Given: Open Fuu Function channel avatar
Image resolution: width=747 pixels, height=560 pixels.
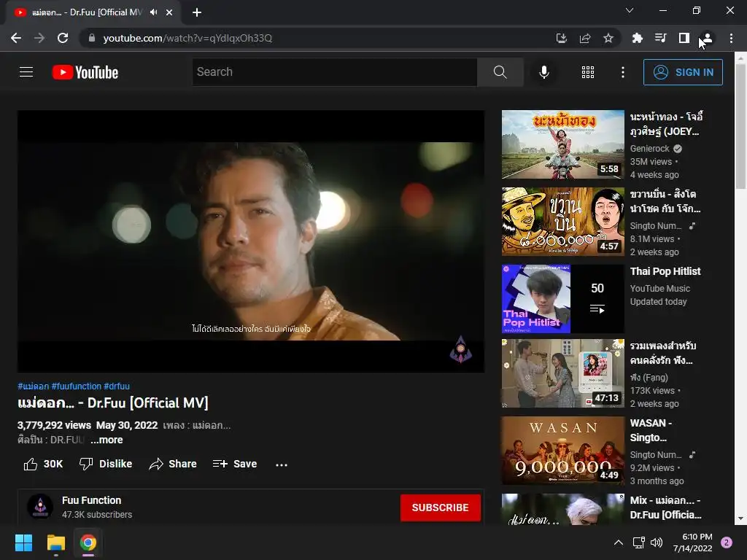Looking at the screenshot, I should 40,507.
